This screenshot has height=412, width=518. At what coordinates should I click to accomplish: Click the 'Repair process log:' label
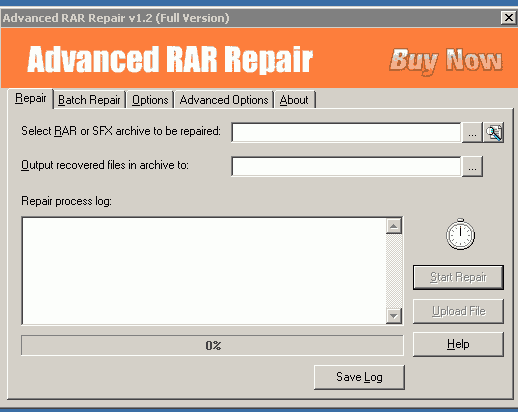pyautogui.click(x=66, y=201)
